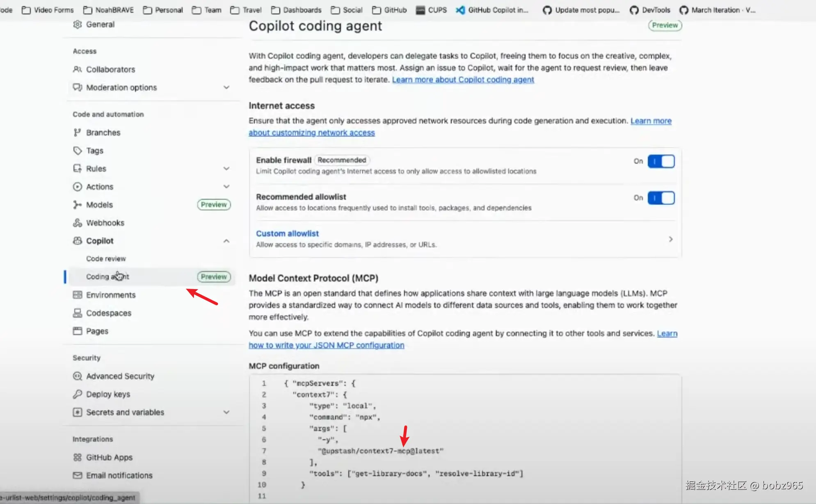816x504 pixels.
Task: Expand Moderation options chevron
Action: (226, 87)
